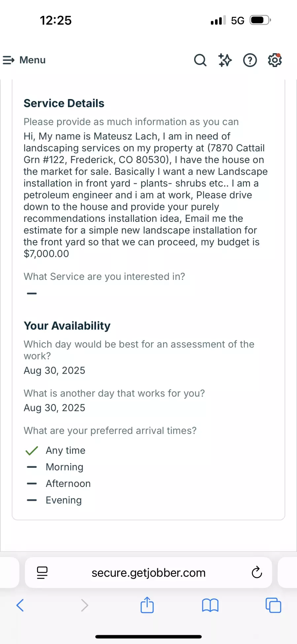Select the Morning arrival time
Viewport: 297px width, 644px height.
point(64,467)
